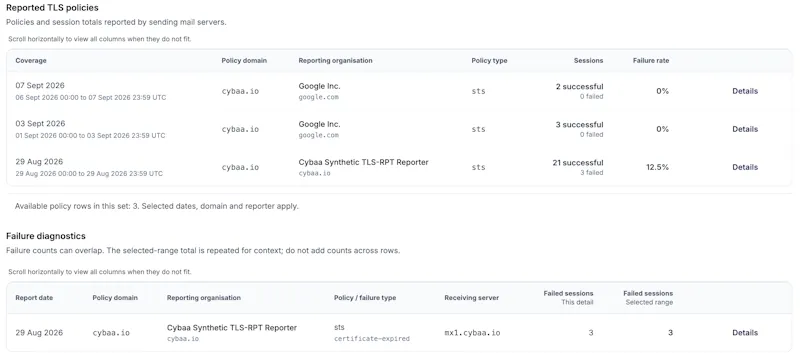800x363 pixels.
Task: Click the Coverage column header
Action: 31,60
